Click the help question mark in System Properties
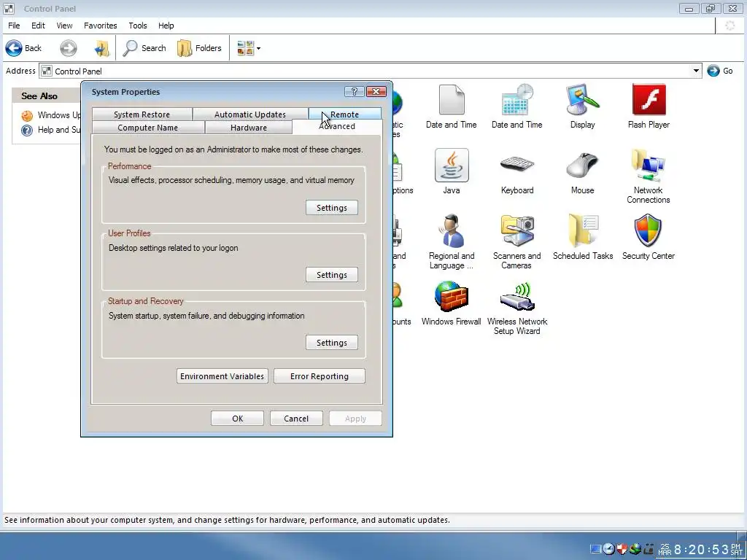747x560 pixels. point(354,91)
